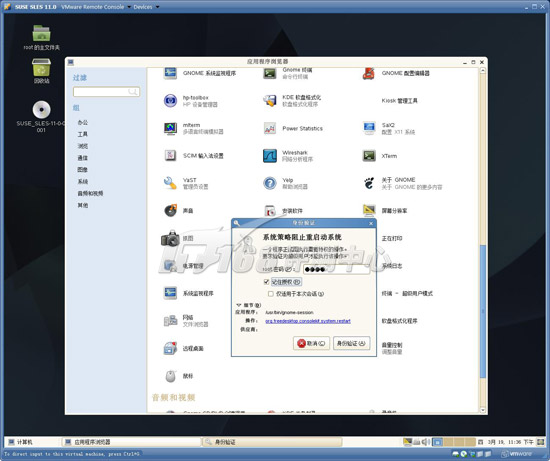Image resolution: width=550 pixels, height=461 pixels.
Task: Open 系统日志 system log entry
Action: click(x=392, y=266)
